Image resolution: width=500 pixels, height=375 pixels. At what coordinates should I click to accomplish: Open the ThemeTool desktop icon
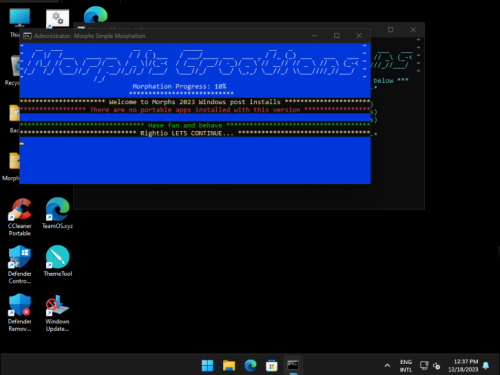(x=57, y=261)
